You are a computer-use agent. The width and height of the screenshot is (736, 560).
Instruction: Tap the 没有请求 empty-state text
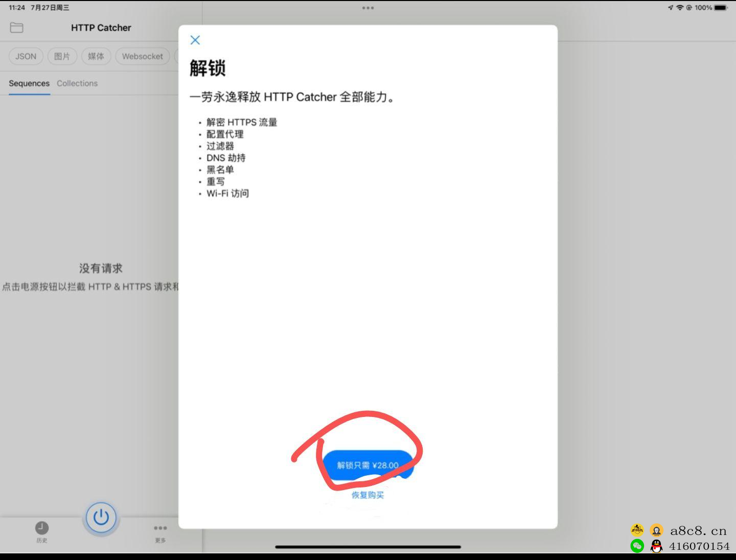[101, 268]
